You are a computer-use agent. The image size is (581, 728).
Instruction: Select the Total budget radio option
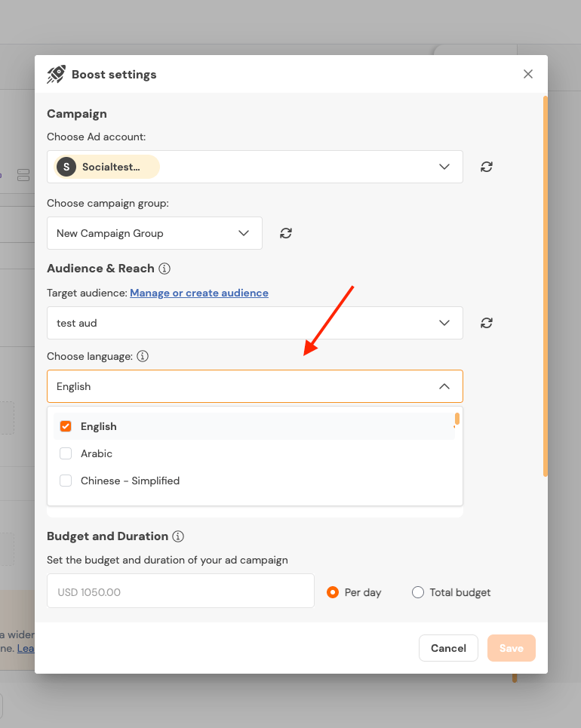pyautogui.click(x=418, y=592)
